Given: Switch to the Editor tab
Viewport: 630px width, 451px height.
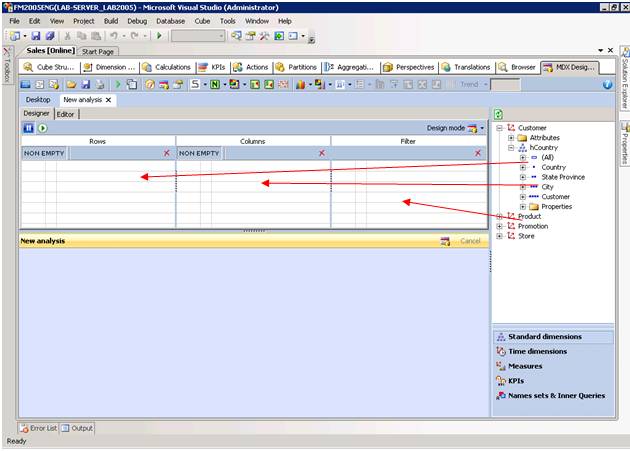Looking at the screenshot, I should click(x=65, y=115).
